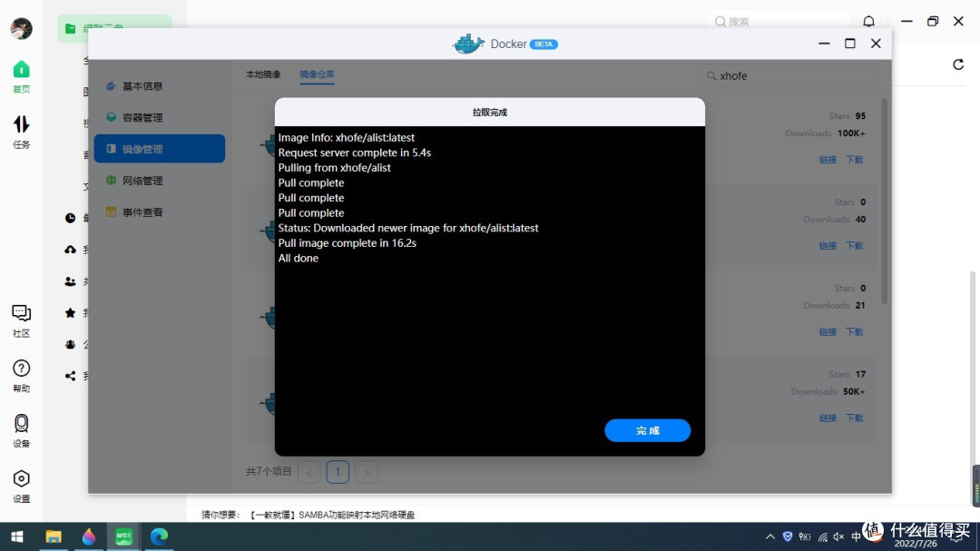Switch to the 镜像仓库 tab
Image resolution: width=980 pixels, height=551 pixels.
click(316, 74)
